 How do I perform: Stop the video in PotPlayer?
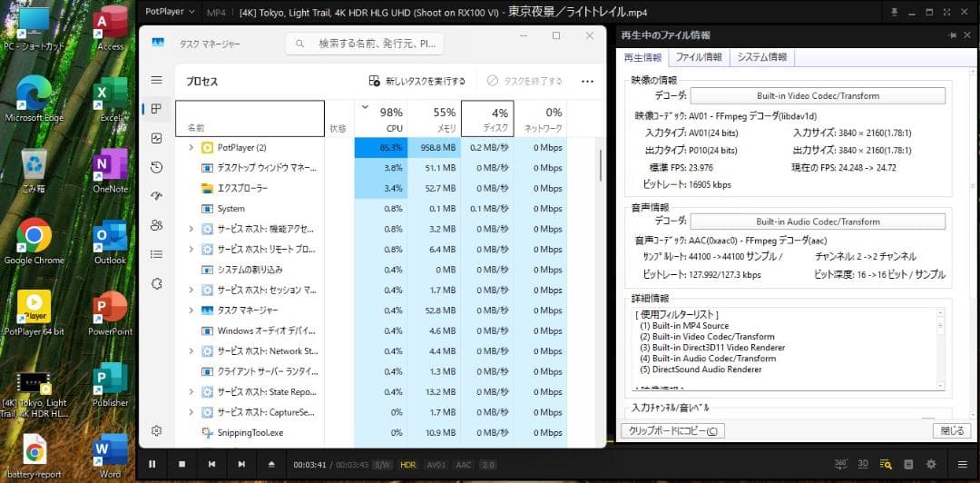click(x=182, y=464)
